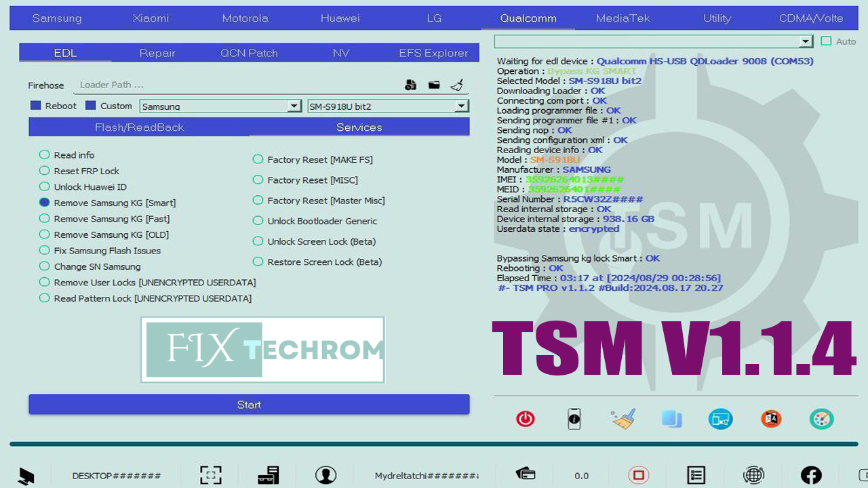
Task: Click the orange language translate icon
Action: click(x=771, y=419)
